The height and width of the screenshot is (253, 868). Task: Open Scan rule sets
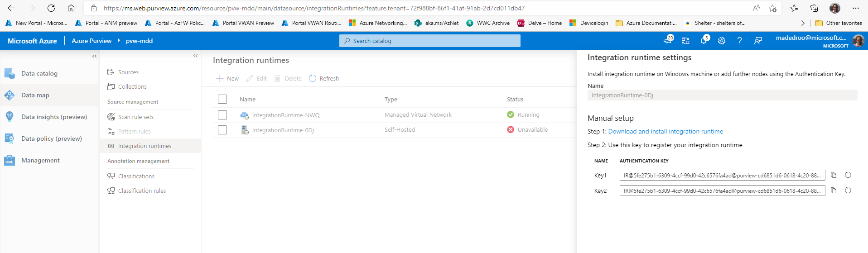[136, 117]
